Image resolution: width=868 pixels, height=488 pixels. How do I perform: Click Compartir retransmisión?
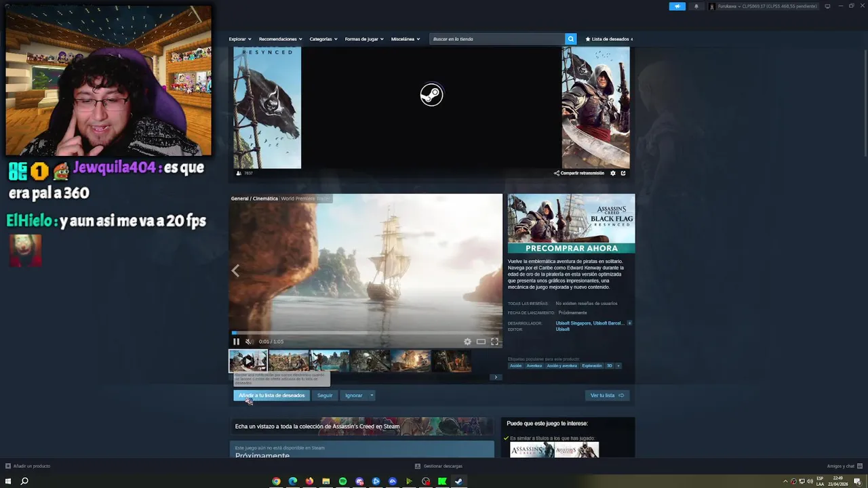coord(579,173)
